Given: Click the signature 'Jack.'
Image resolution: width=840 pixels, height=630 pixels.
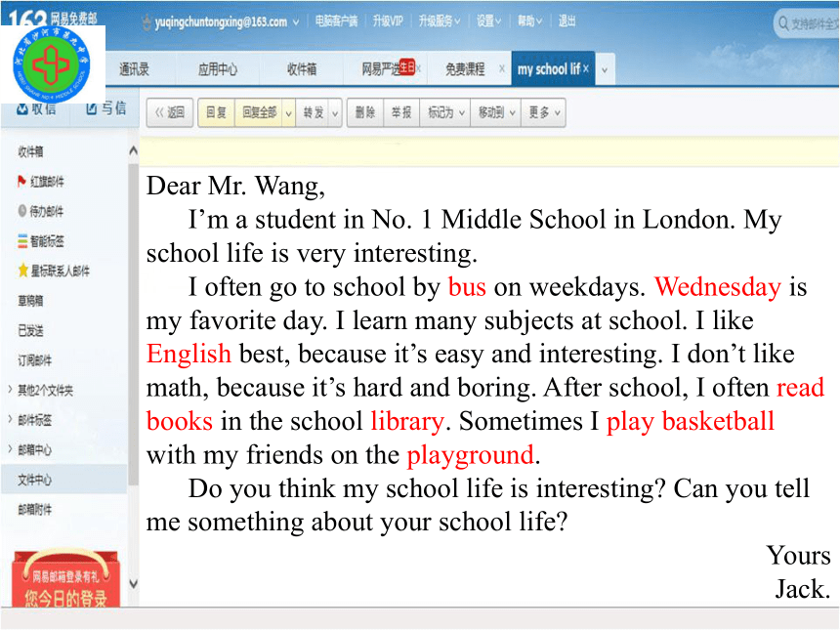Looking at the screenshot, I should [802, 589].
